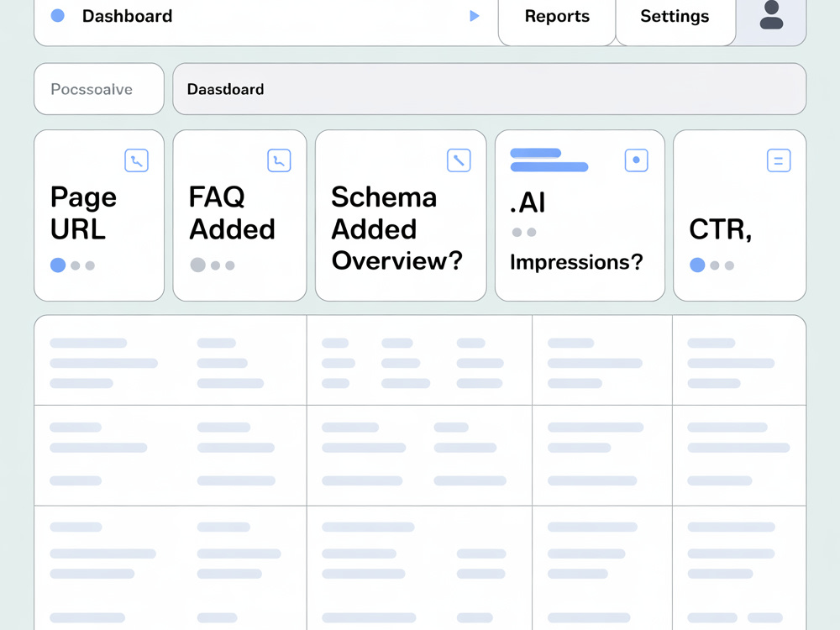Image resolution: width=840 pixels, height=630 pixels.
Task: Expand the blue arrow next to Dashboard
Action: pos(474,16)
